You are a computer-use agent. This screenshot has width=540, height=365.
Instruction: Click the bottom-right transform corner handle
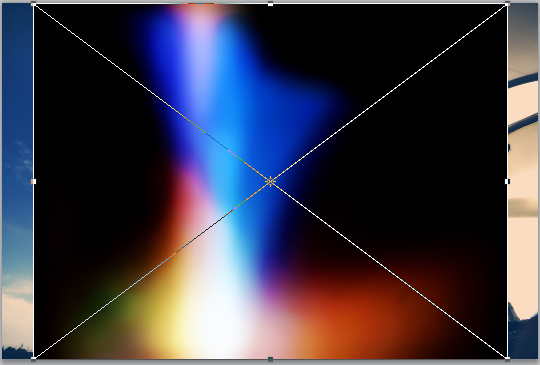[507, 359]
